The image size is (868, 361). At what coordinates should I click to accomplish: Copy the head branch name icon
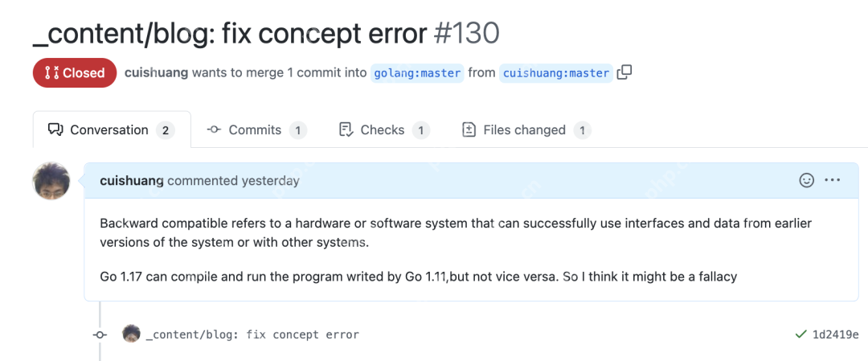624,72
